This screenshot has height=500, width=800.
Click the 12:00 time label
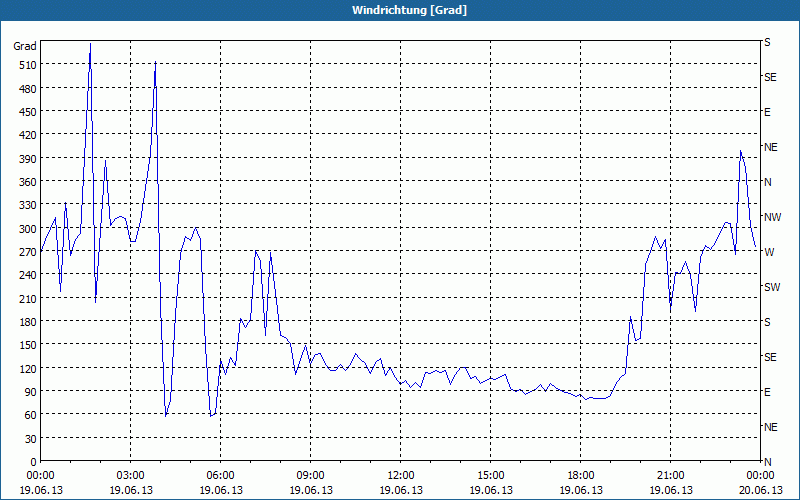click(401, 476)
